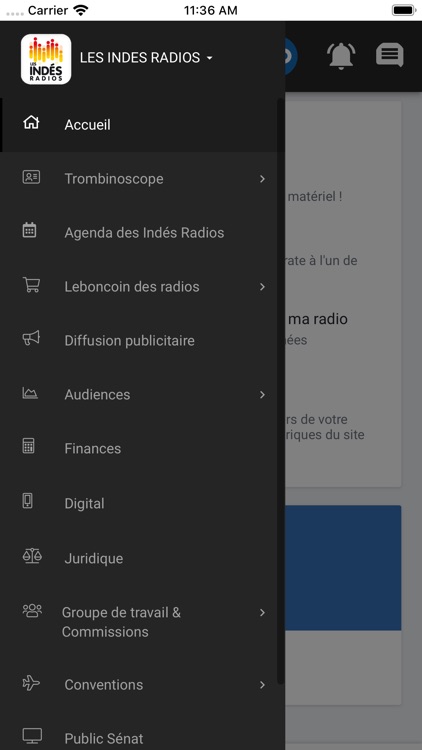Expand the Leboncoin des radios chevron
Viewport: 422px width, 750px height.
262,287
